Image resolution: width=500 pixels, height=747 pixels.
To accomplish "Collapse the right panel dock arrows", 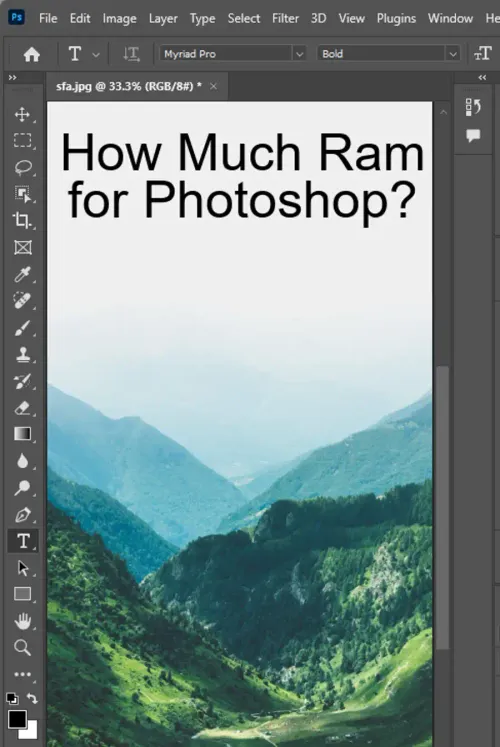I will coord(482,77).
